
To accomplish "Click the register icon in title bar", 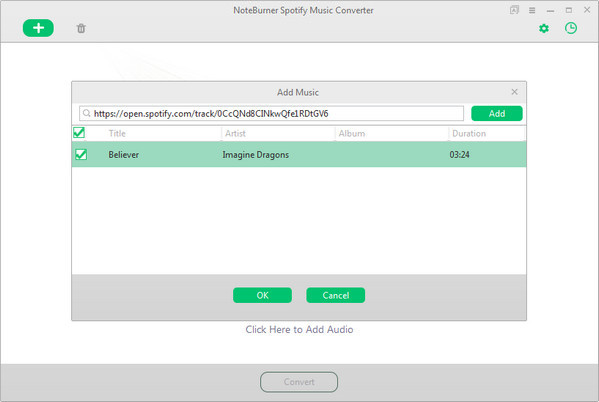I will click(514, 10).
